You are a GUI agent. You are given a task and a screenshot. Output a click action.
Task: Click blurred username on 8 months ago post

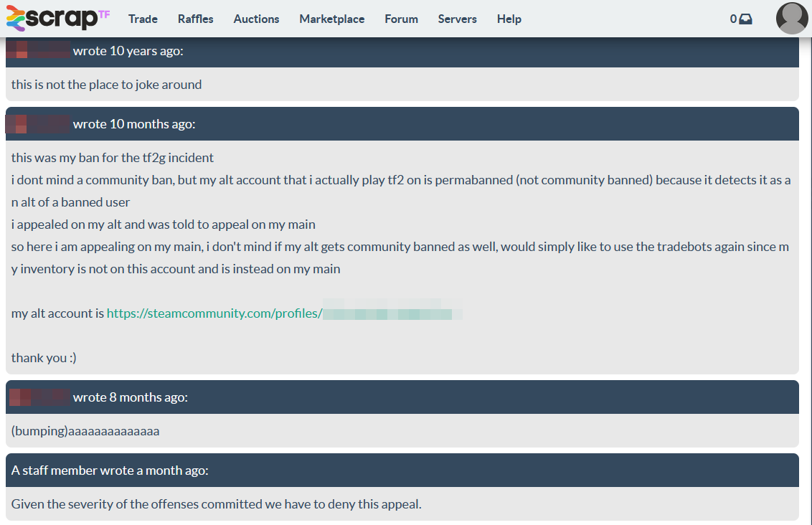[39, 397]
